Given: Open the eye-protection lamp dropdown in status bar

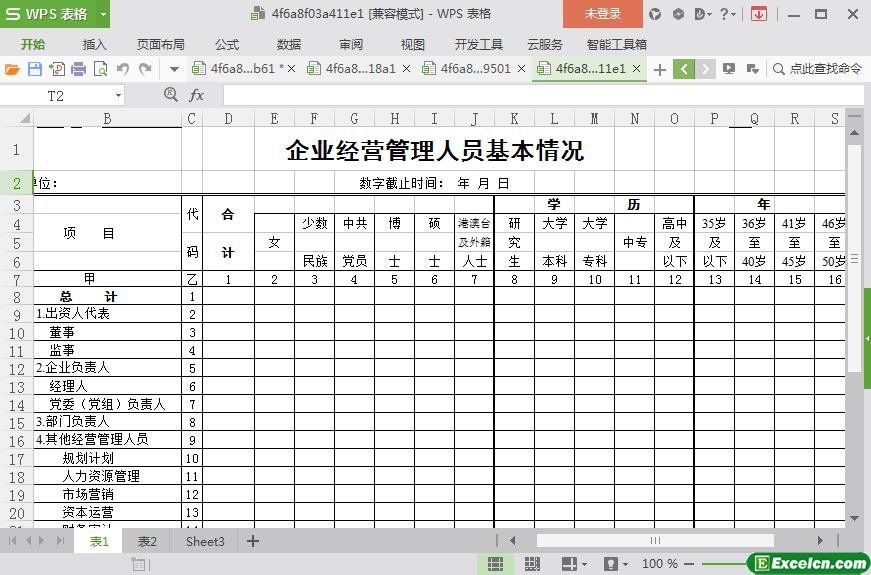Looking at the screenshot, I should [x=617, y=563].
